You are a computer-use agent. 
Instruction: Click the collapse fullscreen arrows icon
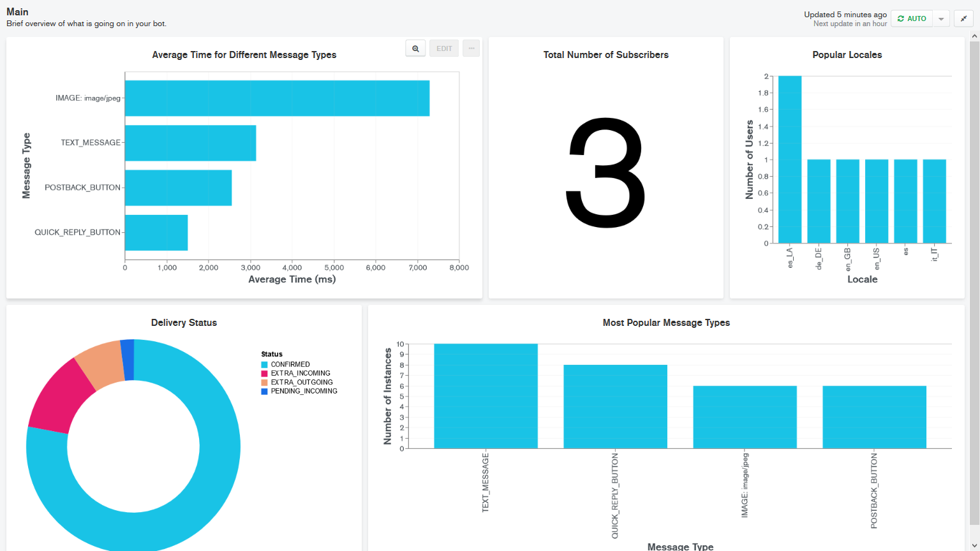pyautogui.click(x=963, y=18)
